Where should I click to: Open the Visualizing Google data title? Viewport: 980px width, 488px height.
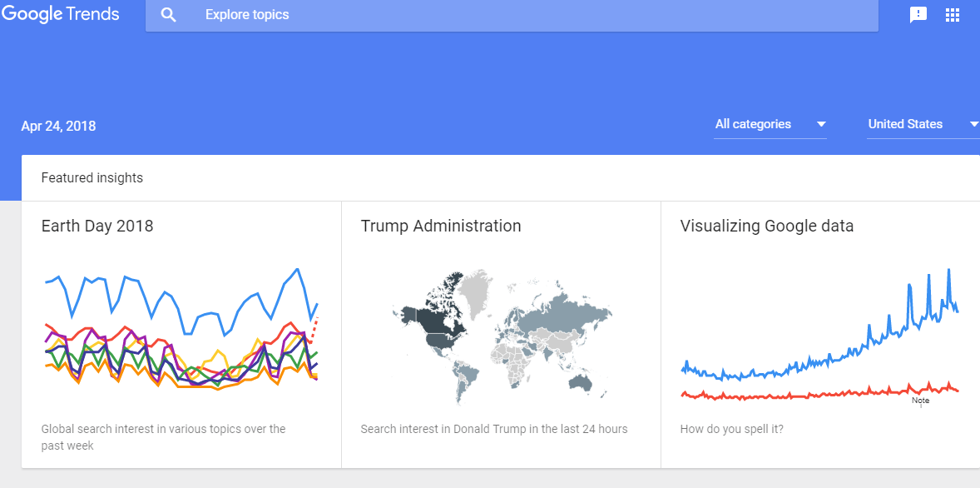767,226
